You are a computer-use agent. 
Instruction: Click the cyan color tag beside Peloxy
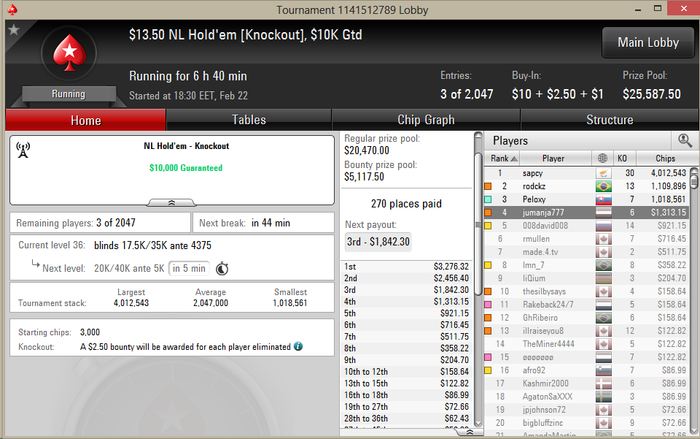tap(488, 199)
